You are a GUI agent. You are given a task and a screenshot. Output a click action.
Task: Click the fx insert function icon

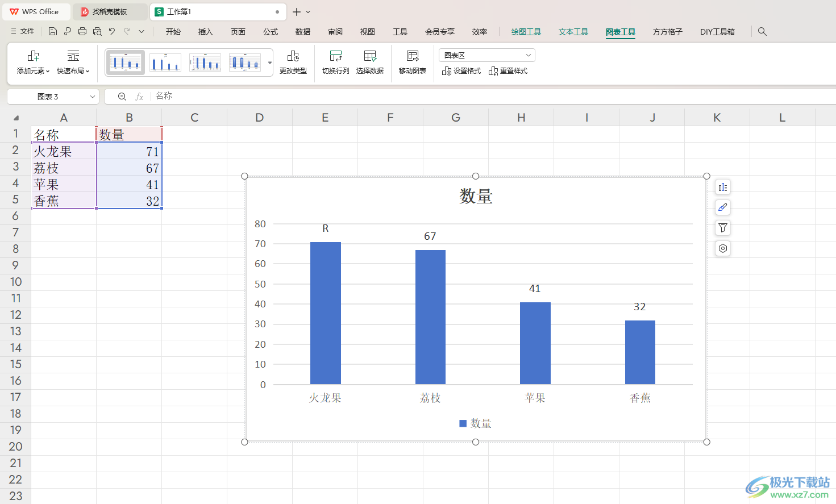[x=139, y=97]
